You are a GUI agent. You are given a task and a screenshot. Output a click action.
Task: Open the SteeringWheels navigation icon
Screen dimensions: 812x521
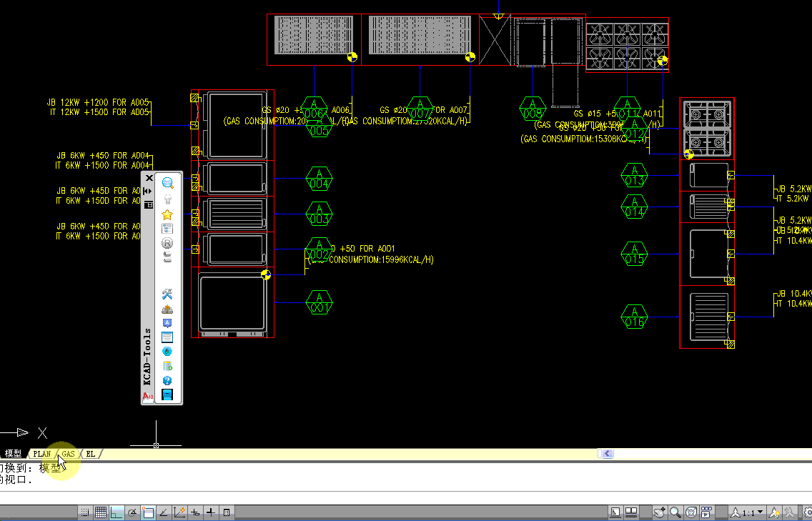692,512
